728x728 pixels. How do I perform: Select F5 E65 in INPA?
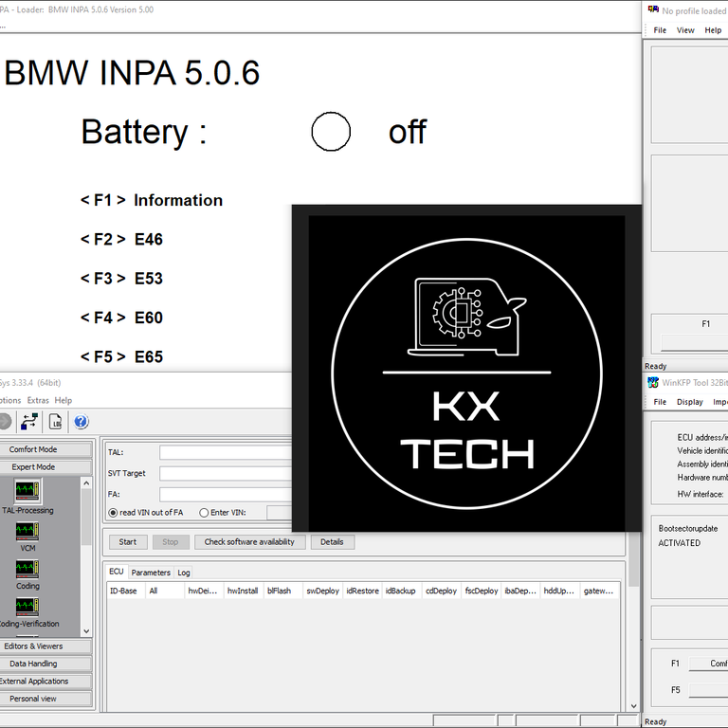pyautogui.click(x=121, y=357)
